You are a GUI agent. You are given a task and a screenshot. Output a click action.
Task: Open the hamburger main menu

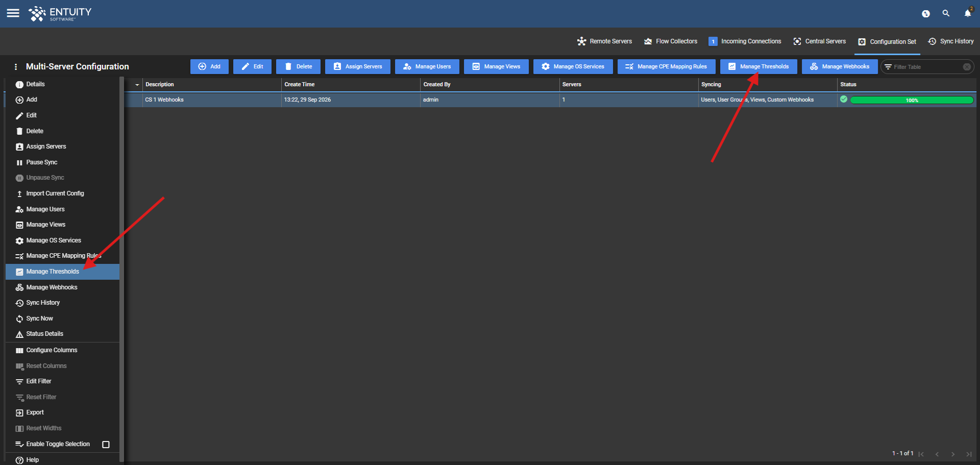[13, 13]
